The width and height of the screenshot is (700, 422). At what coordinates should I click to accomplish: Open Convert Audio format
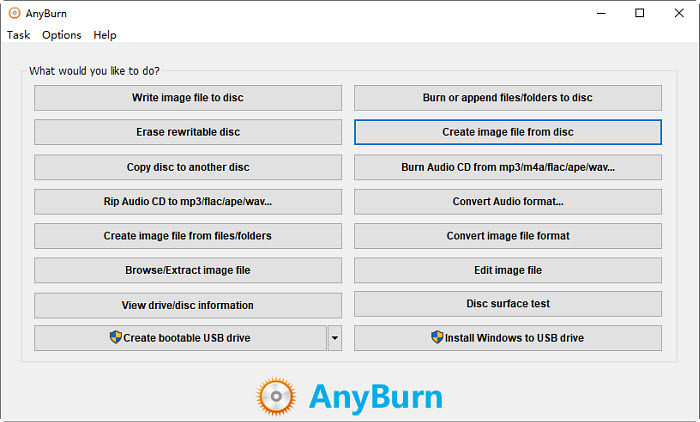[508, 201]
